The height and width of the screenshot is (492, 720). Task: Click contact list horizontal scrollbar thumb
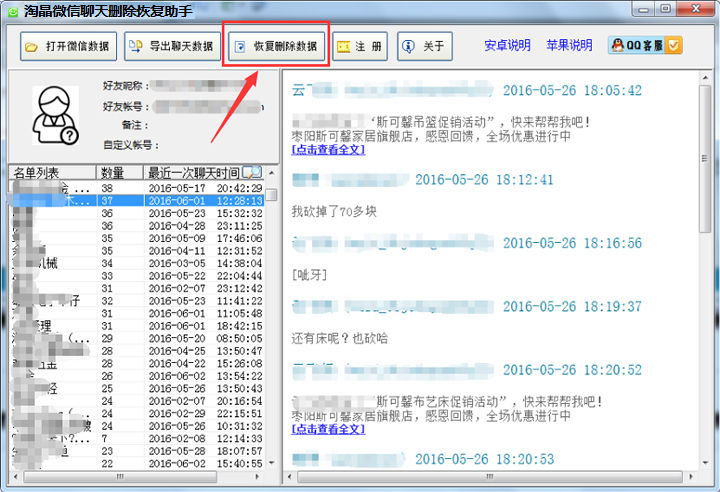click(120, 477)
